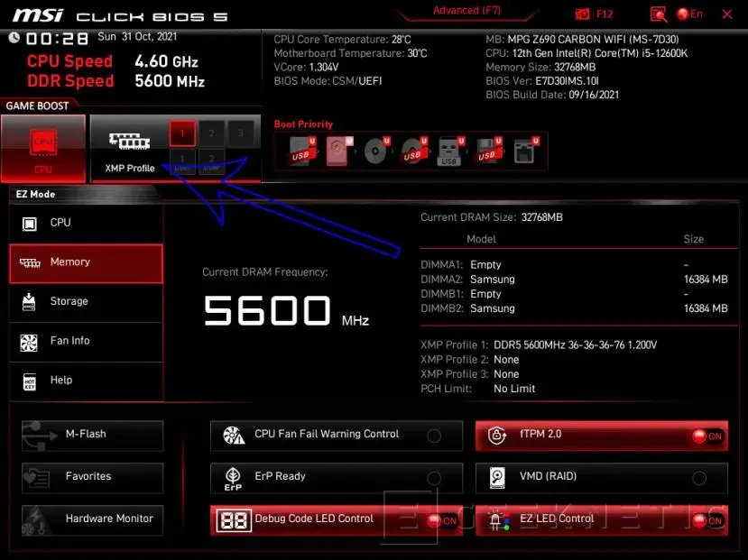
Task: Open the Memory section in EZ Mode
Action: (x=86, y=263)
